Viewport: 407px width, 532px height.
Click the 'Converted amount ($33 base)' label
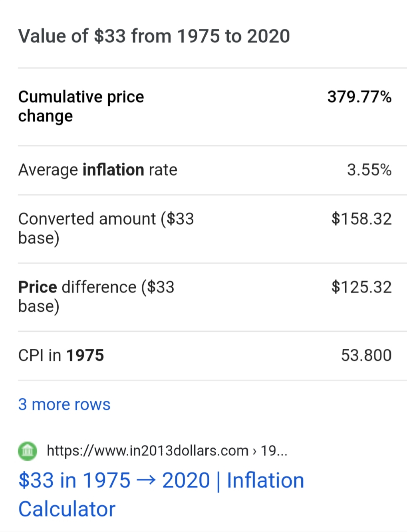click(106, 228)
